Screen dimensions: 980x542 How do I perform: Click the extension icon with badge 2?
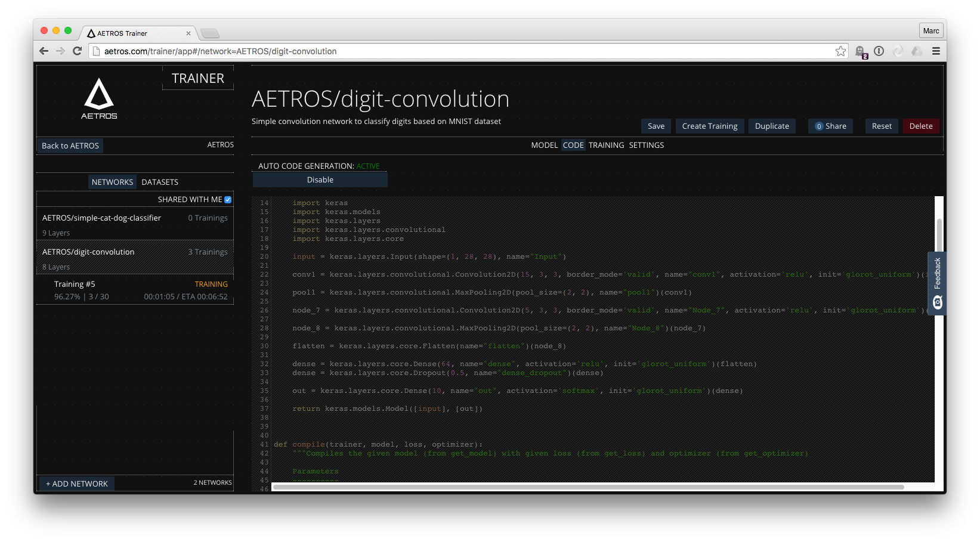(861, 52)
